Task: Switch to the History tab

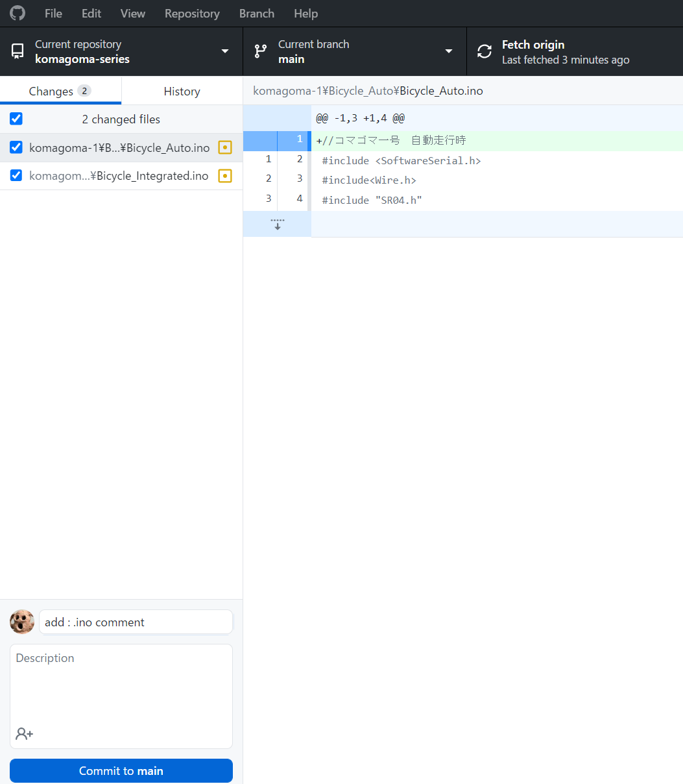Action: (182, 91)
